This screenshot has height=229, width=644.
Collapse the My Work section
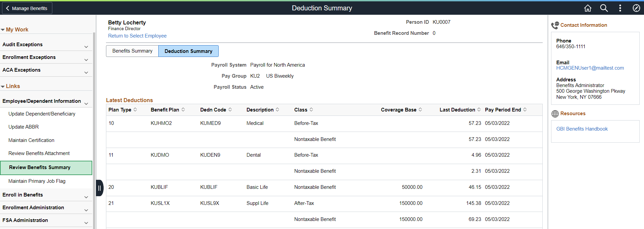(x=3, y=30)
